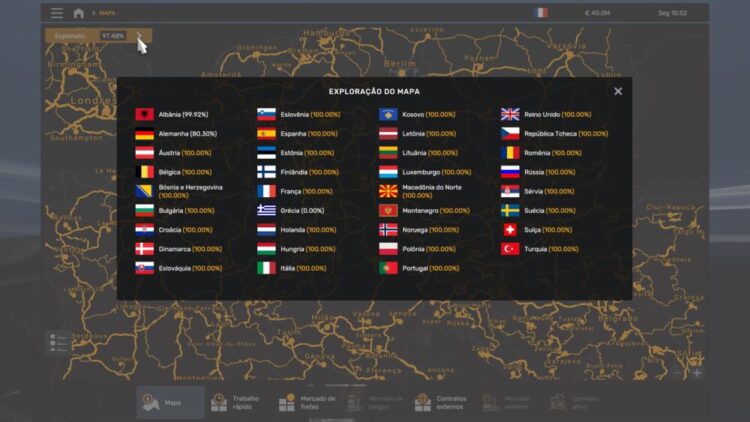Close the Exploração do Mapa dialog
Screen dimensions: 750x422
pos(618,91)
